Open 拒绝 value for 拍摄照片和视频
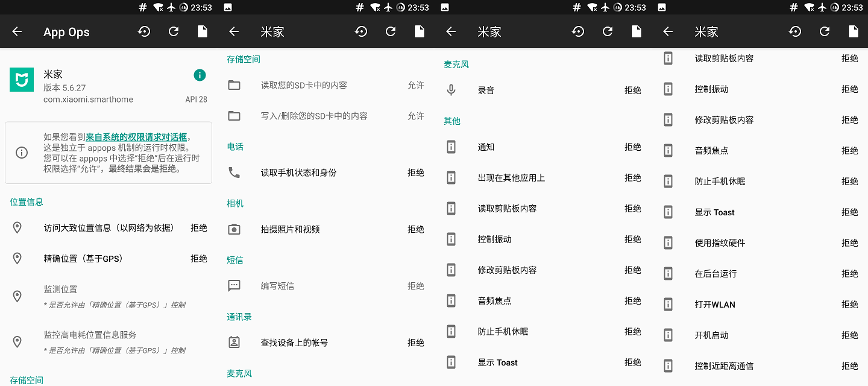 coord(416,229)
